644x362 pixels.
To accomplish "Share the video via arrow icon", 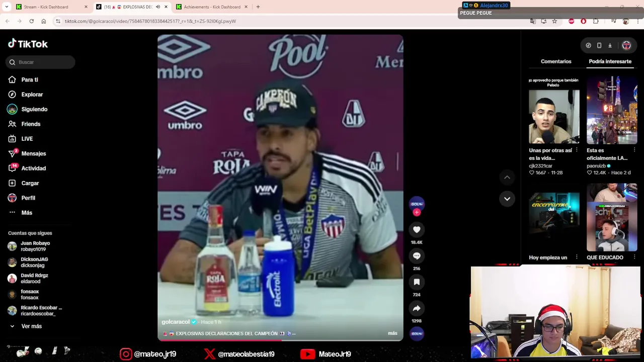I will point(417,308).
